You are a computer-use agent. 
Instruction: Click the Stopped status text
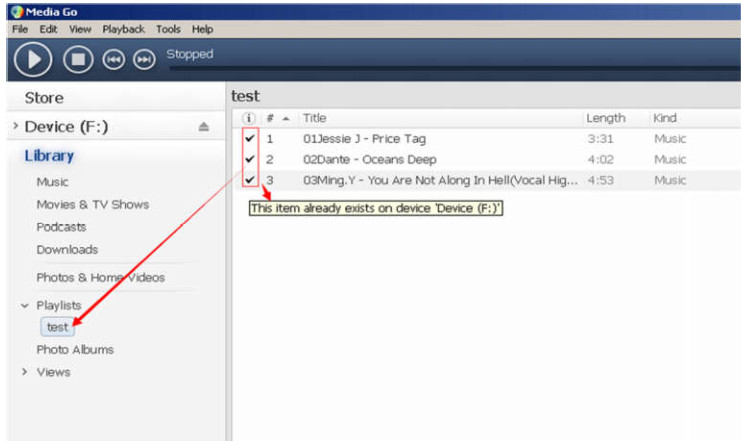(x=190, y=54)
